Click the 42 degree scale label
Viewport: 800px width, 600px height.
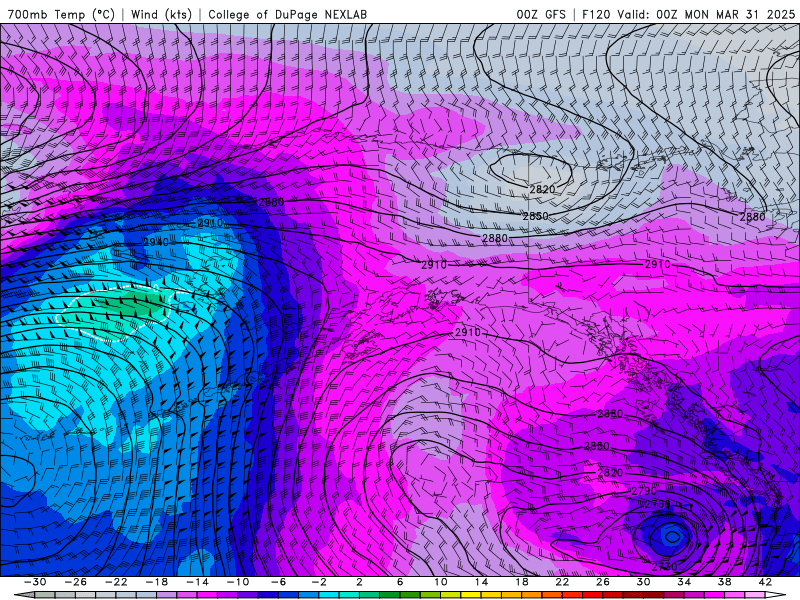(765, 582)
